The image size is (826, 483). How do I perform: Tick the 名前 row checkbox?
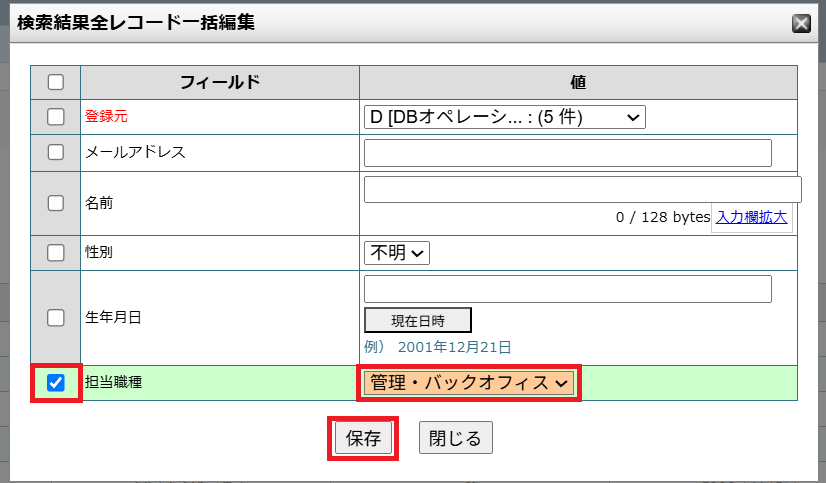(x=56, y=202)
